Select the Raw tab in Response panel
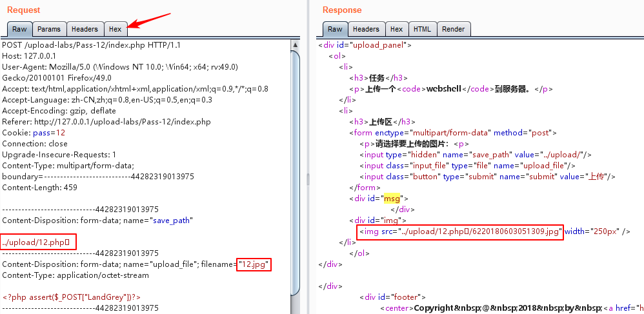This screenshot has height=314, width=644. [335, 29]
